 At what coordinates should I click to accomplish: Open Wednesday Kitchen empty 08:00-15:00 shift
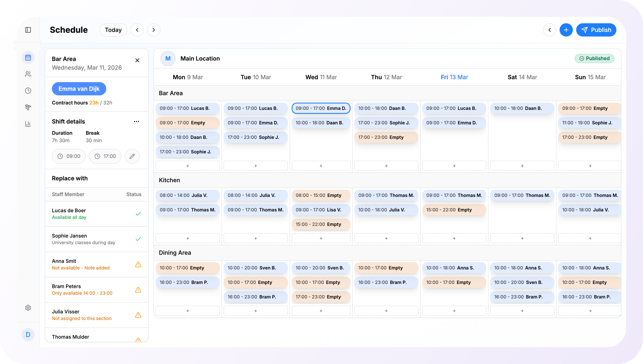[321, 195]
